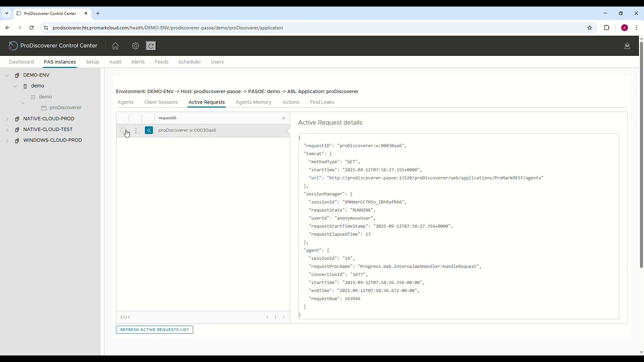Open the Feeds tab
644x362 pixels.
(162, 62)
